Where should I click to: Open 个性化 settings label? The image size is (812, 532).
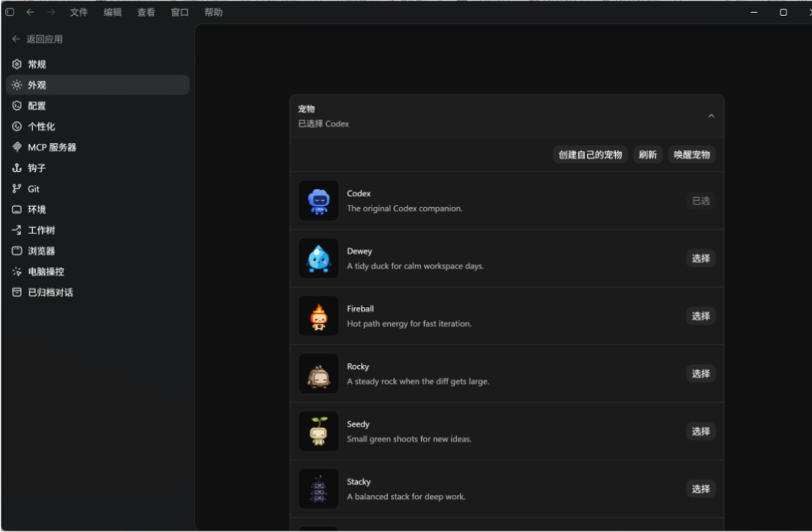point(41,126)
